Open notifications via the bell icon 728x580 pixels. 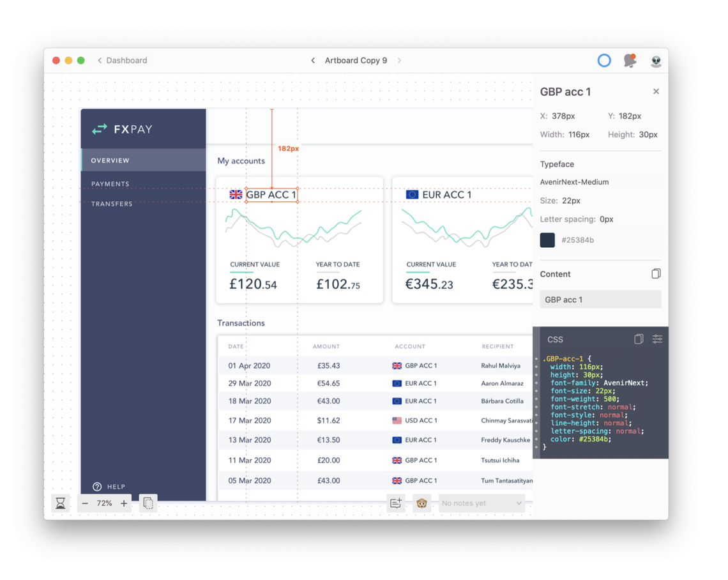tap(630, 60)
